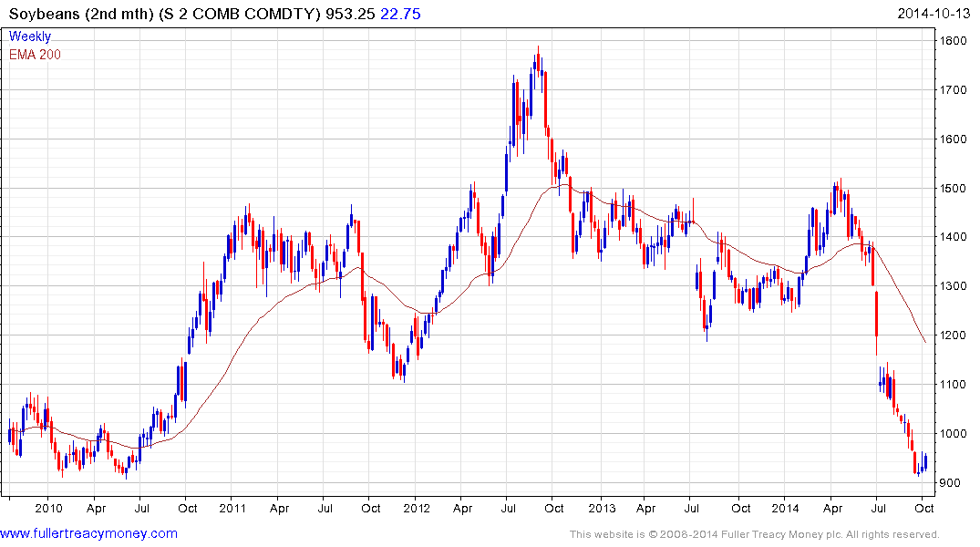Select the Weekly interval label
980x547 pixels.
coord(30,36)
